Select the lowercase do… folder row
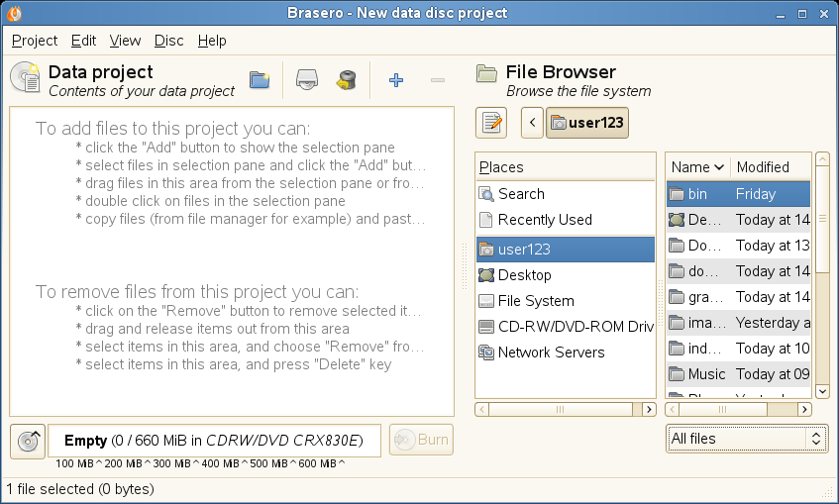 coord(738,270)
